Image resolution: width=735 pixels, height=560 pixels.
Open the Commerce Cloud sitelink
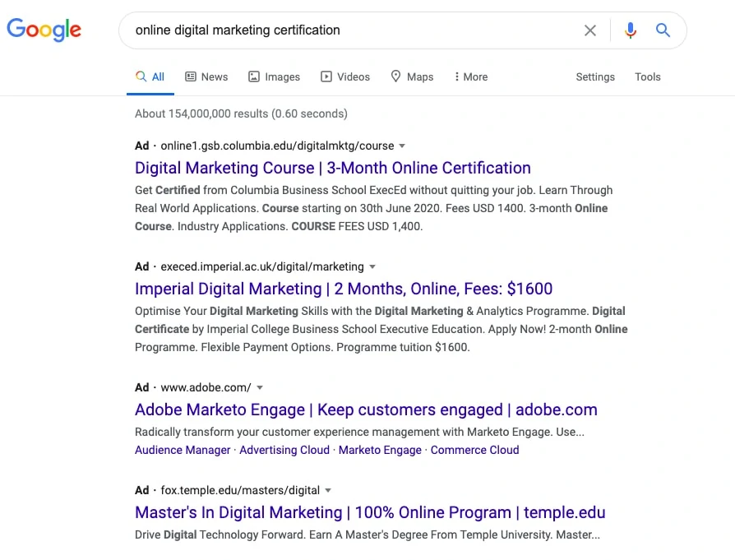pos(474,450)
